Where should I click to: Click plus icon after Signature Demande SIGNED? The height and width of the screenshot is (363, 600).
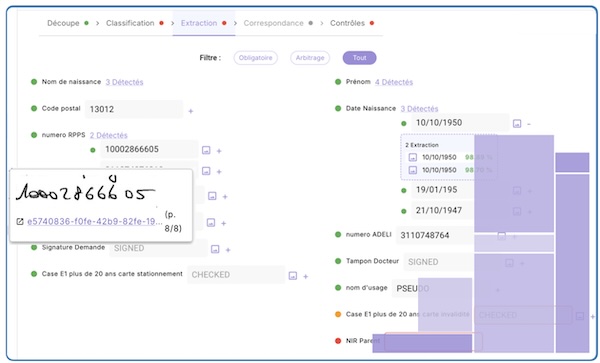[x=228, y=250]
